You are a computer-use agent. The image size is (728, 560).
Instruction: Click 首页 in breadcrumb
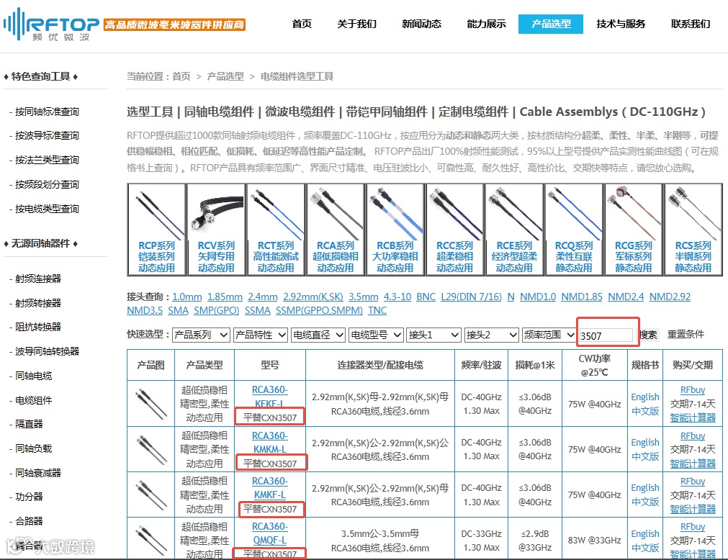[x=181, y=76]
